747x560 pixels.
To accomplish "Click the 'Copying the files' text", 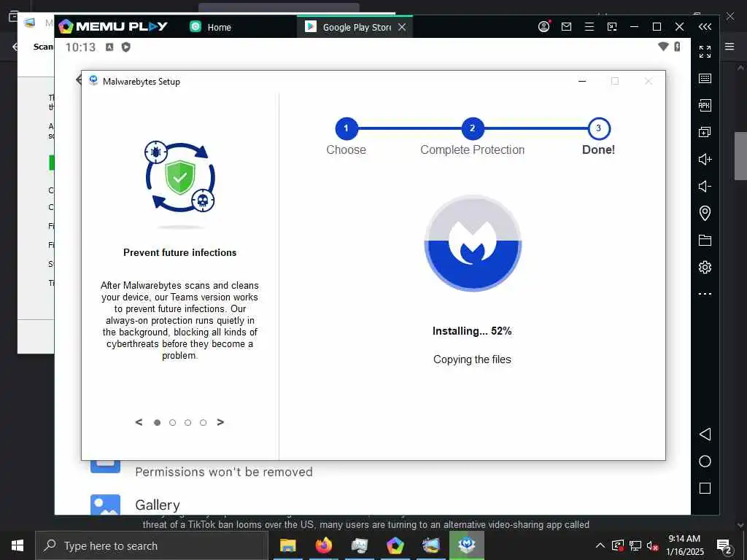I will (472, 359).
